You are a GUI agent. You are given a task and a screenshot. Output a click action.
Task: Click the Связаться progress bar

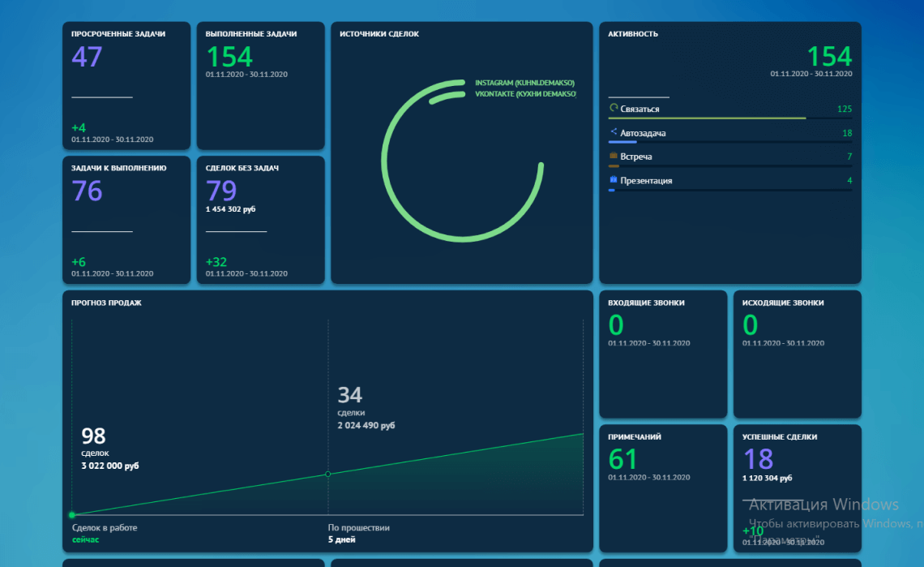pos(730,118)
